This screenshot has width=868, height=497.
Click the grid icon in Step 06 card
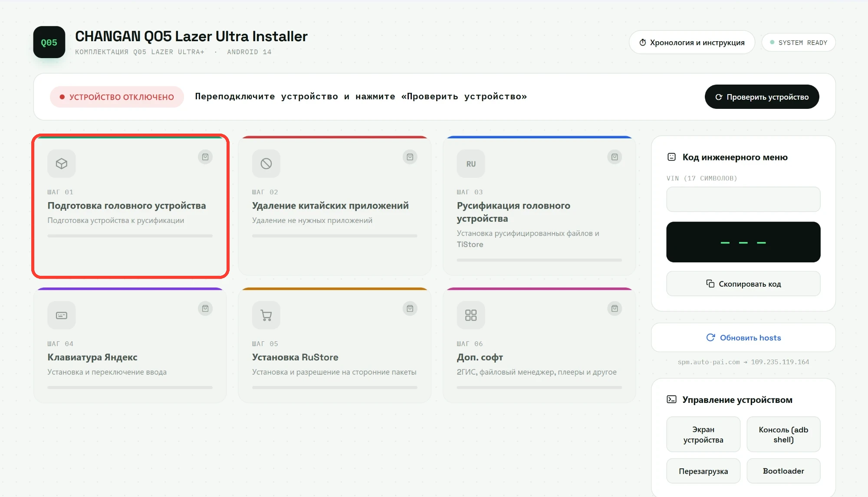pyautogui.click(x=471, y=315)
